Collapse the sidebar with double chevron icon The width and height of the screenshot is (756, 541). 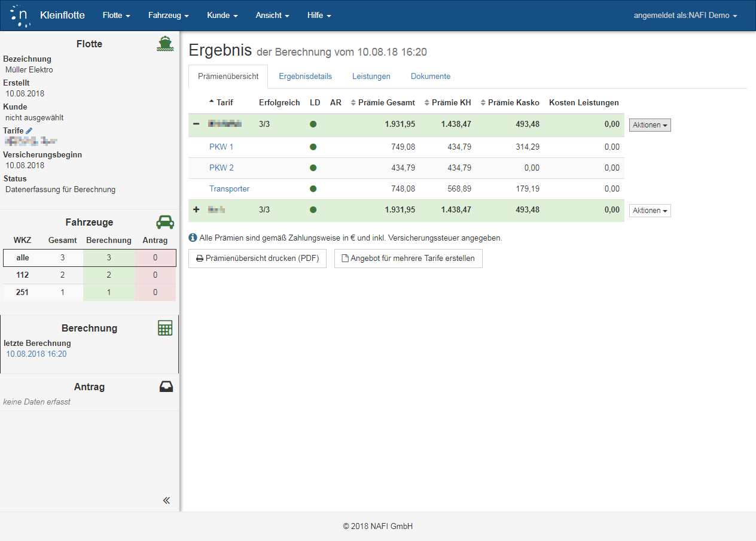point(166,500)
